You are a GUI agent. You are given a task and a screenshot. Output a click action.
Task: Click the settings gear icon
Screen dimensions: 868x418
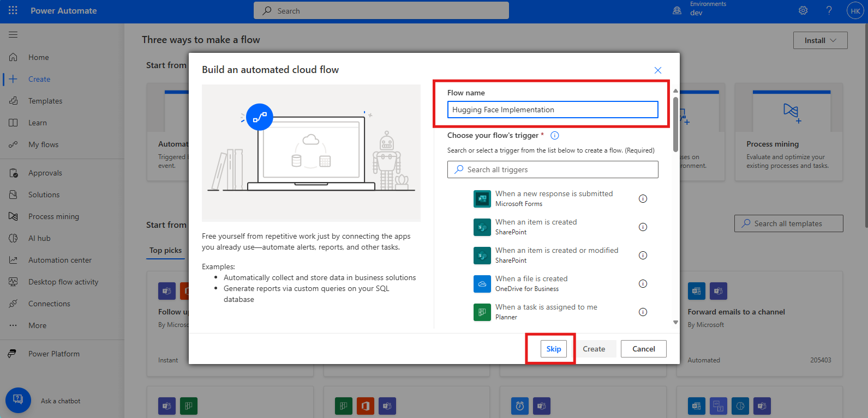click(803, 10)
